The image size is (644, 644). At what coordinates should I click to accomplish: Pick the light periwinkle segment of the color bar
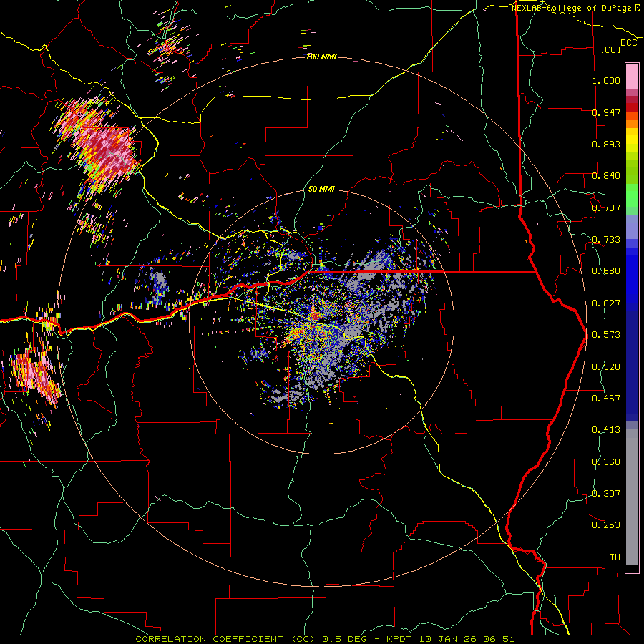[x=632, y=227]
